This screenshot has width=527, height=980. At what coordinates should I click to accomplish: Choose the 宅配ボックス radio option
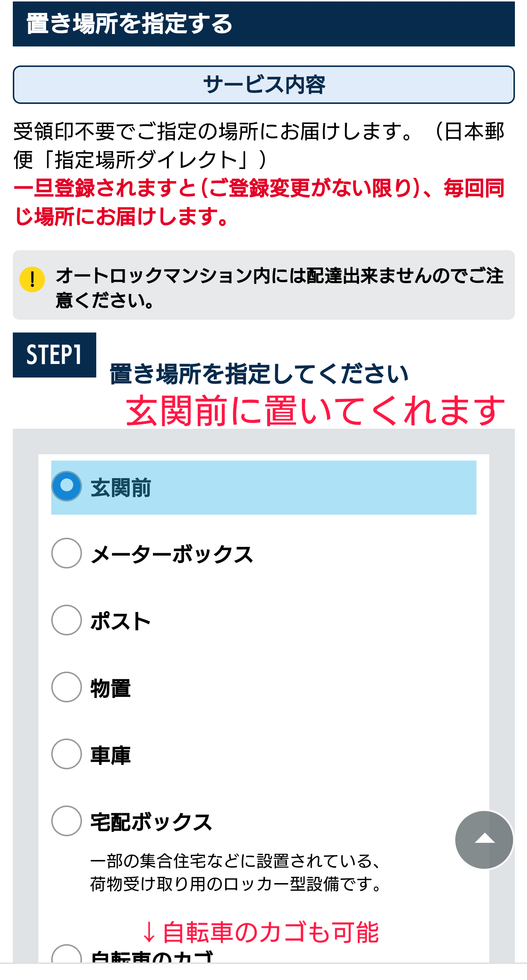pyautogui.click(x=67, y=821)
